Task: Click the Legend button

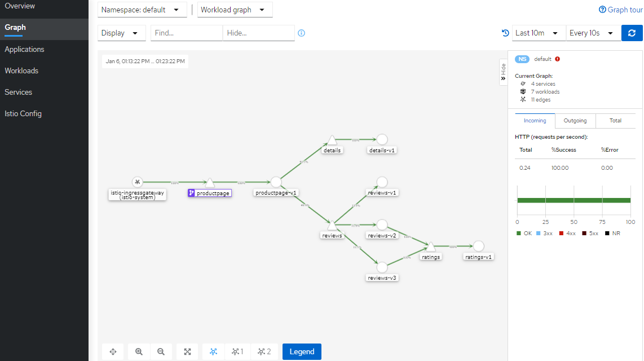Action: (x=302, y=351)
